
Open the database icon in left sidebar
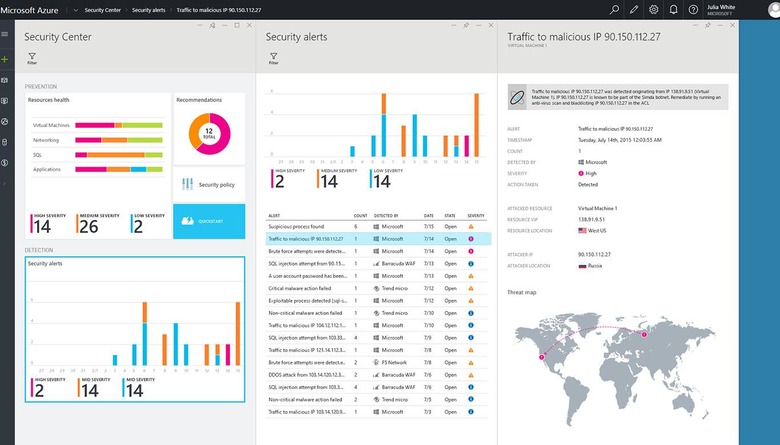pyautogui.click(x=4, y=142)
